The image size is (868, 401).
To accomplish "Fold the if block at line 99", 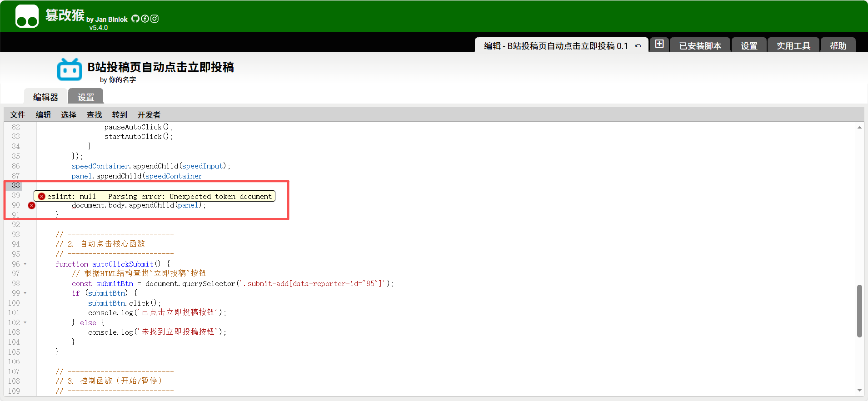I will pos(25,293).
